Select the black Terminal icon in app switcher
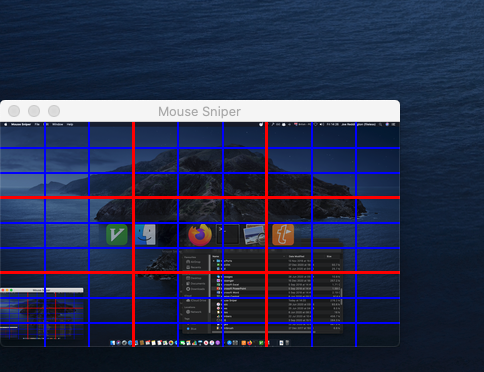Screen dimensions: 484x372 pos(228,234)
